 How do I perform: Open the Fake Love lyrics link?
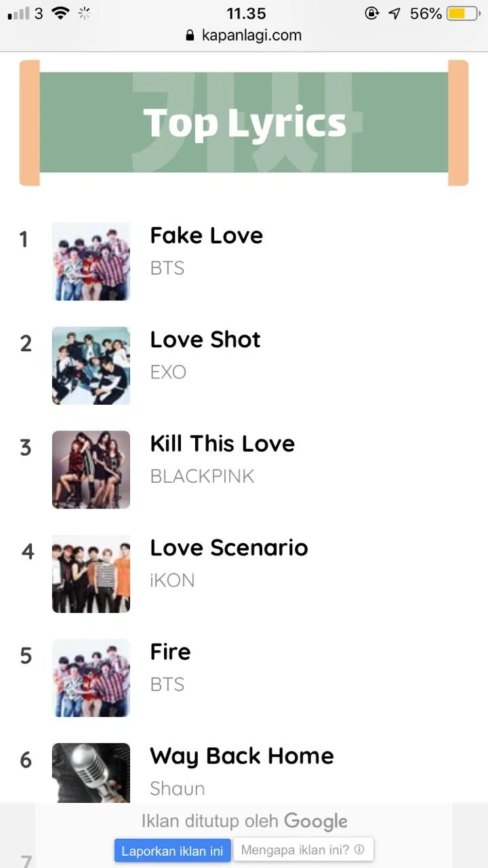tap(206, 235)
